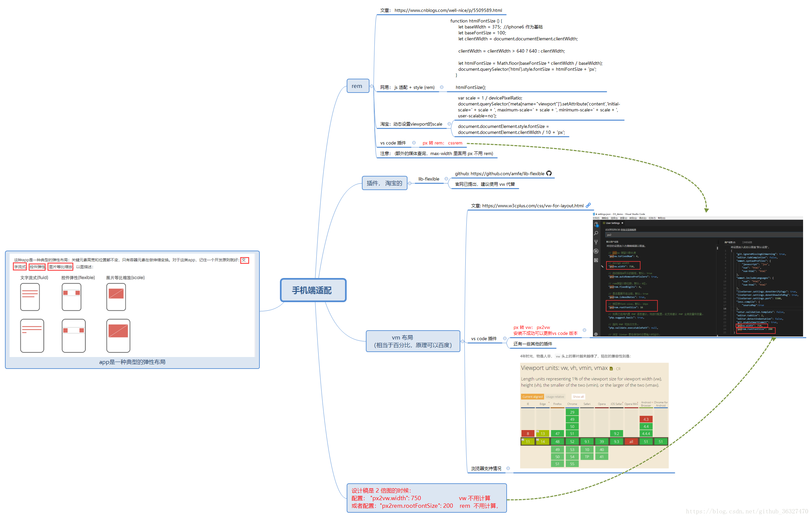Screen dimensions: 812x518
Task: Click Usage relative button in caniuse table
Action: [555, 397]
